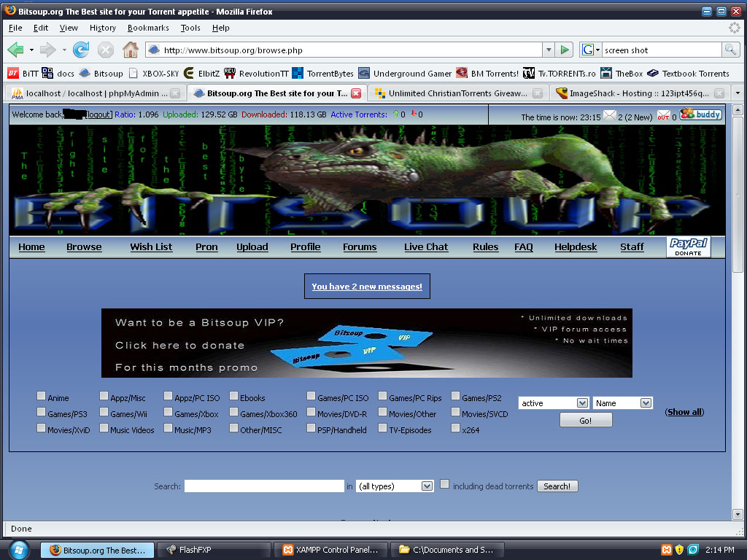Screen dimensions: 747x560
Task: Check the Ebooks category box
Action: click(233, 396)
